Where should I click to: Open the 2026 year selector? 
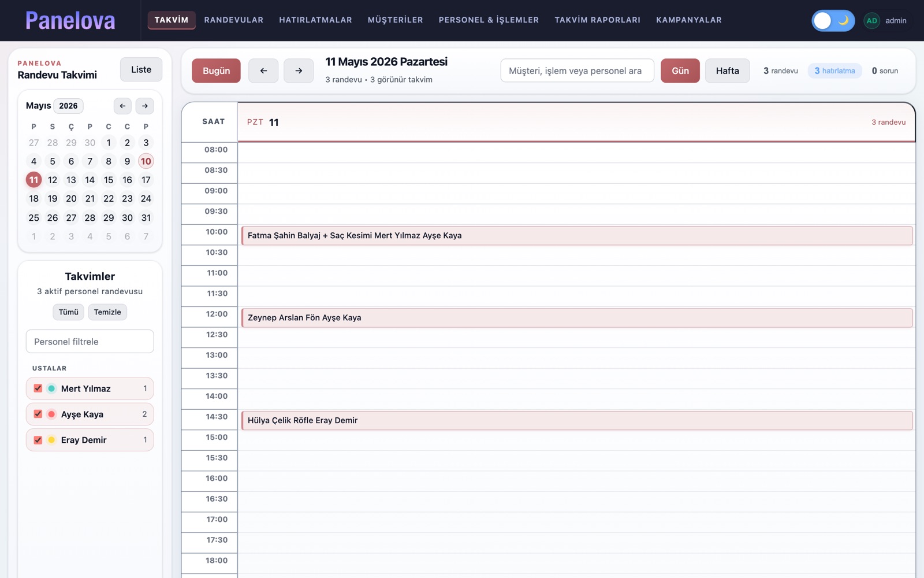(68, 106)
